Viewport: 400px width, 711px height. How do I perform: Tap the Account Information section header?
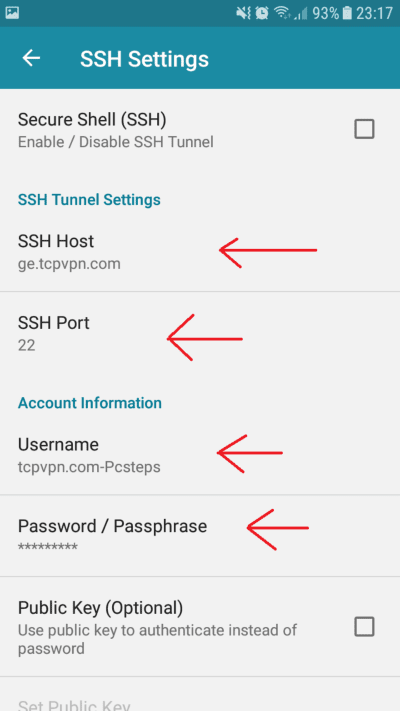90,403
